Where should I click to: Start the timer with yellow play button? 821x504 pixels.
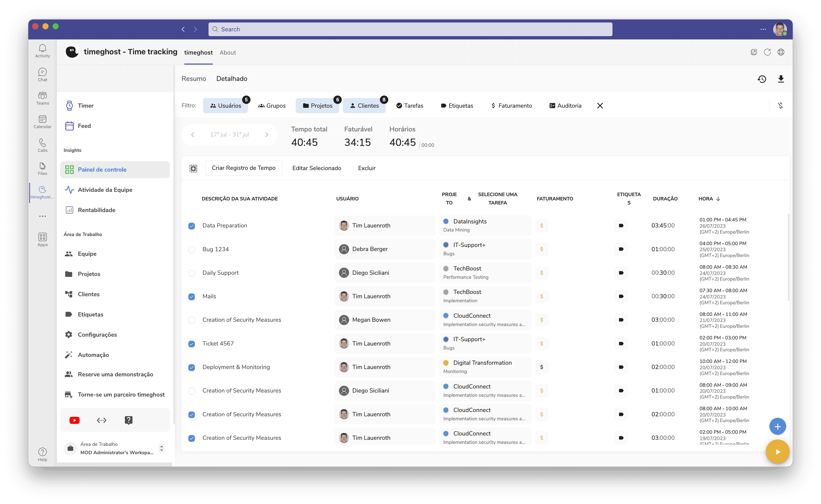(778, 452)
